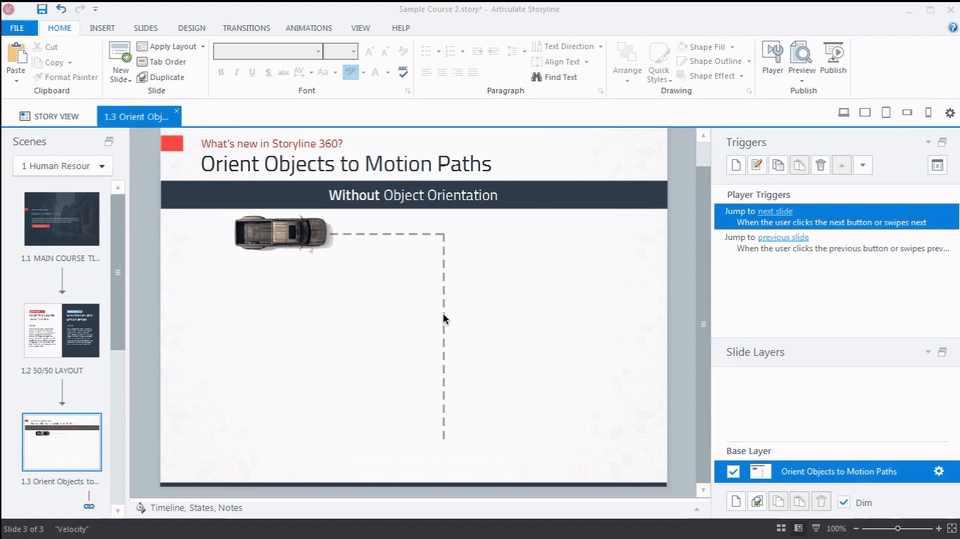Expand Shape Outline options

[749, 61]
